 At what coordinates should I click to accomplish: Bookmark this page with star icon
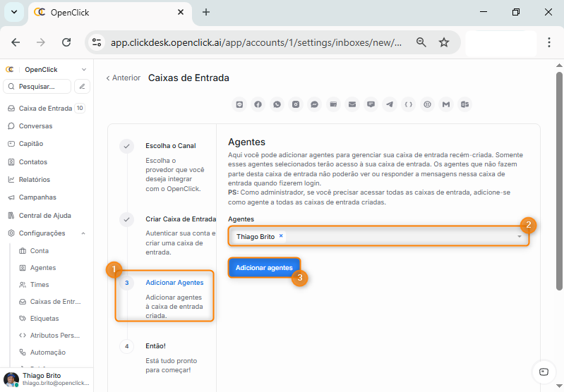tap(444, 42)
